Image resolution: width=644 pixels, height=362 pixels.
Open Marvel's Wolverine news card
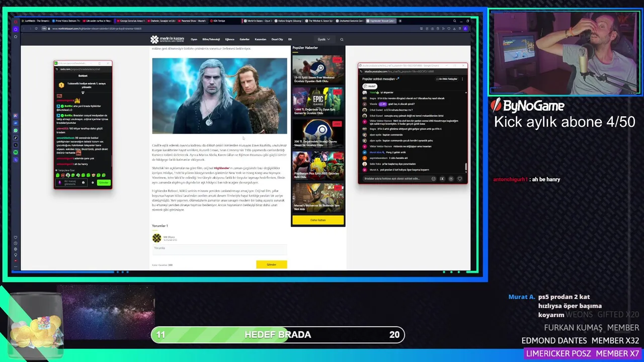coord(318,198)
